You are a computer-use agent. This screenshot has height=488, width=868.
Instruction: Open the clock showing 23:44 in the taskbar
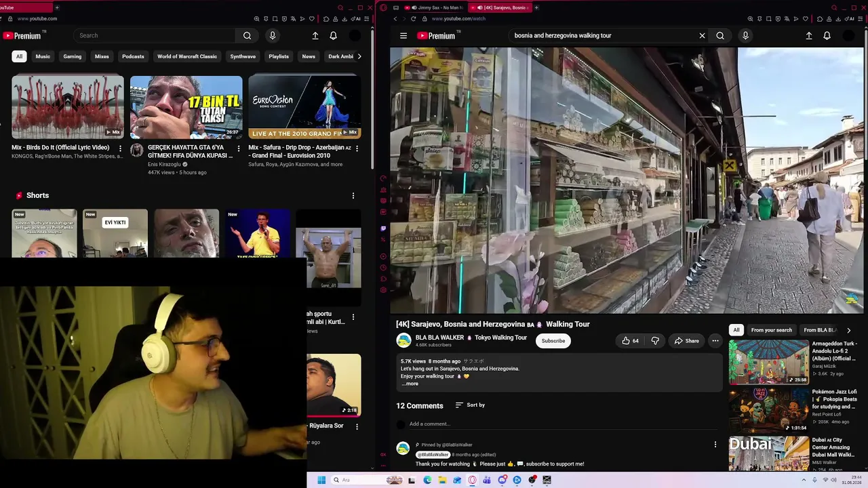pyautogui.click(x=852, y=480)
